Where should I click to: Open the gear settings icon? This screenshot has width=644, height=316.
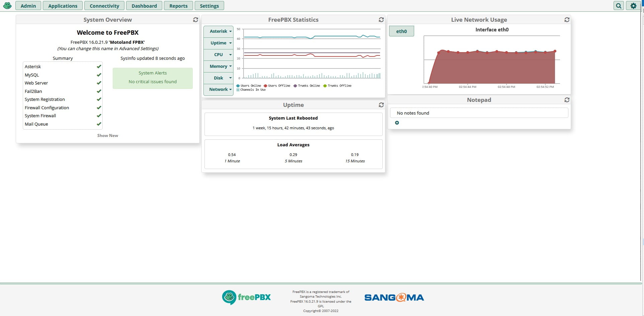coord(633,6)
